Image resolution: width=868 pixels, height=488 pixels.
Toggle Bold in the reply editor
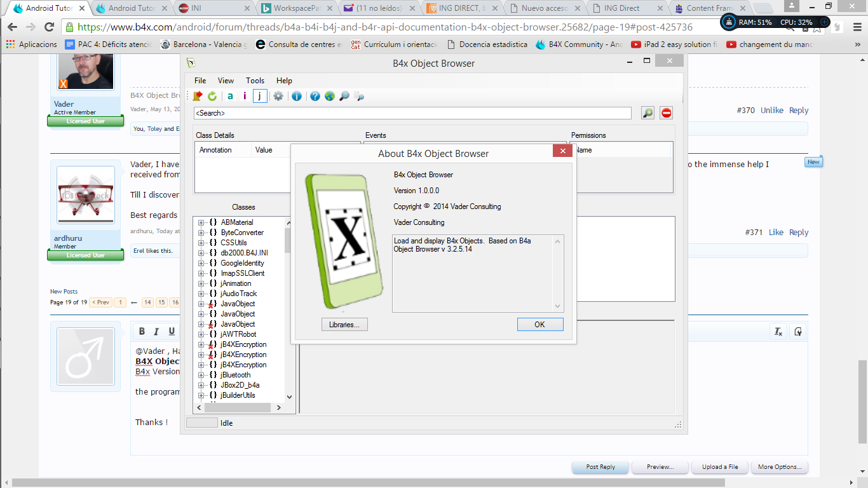(x=142, y=331)
